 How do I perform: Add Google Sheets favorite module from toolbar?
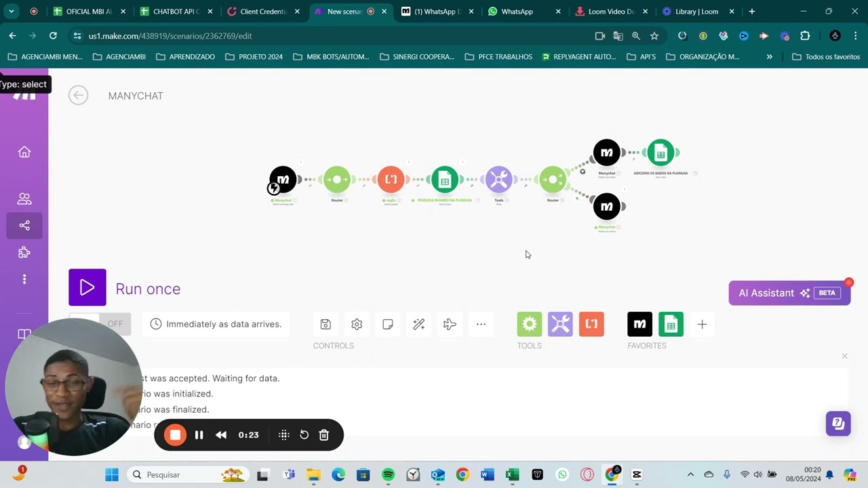pos(671,324)
